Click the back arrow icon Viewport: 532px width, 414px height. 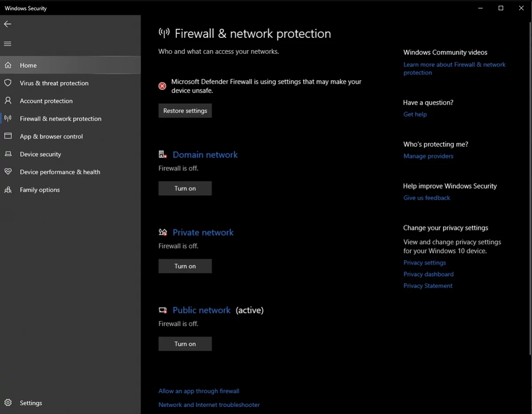pyautogui.click(x=8, y=24)
